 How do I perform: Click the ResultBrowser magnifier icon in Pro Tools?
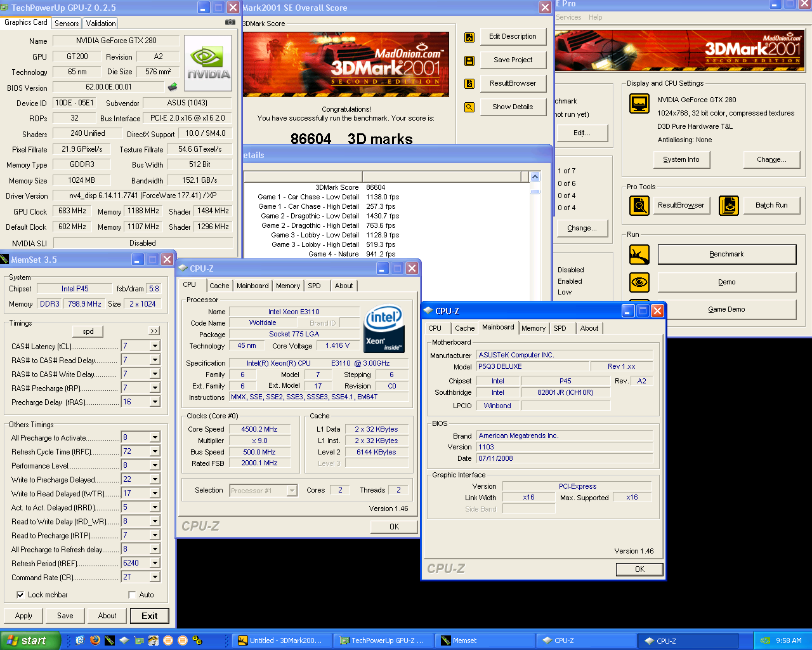(x=639, y=205)
